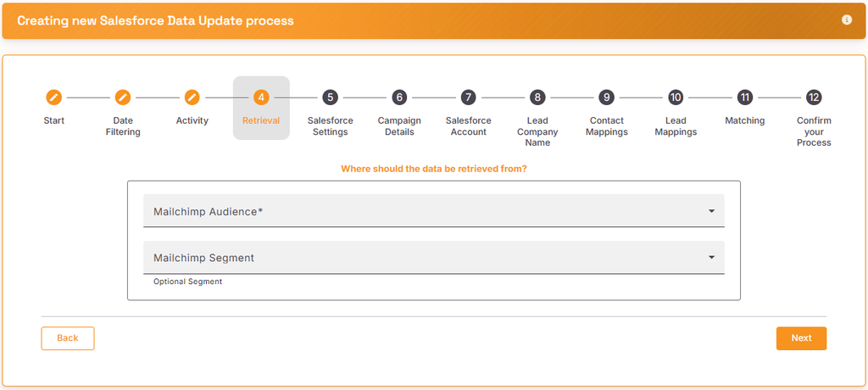Click the Mailchimp Segment select field
This screenshot has width=868, height=390.
[x=433, y=257]
